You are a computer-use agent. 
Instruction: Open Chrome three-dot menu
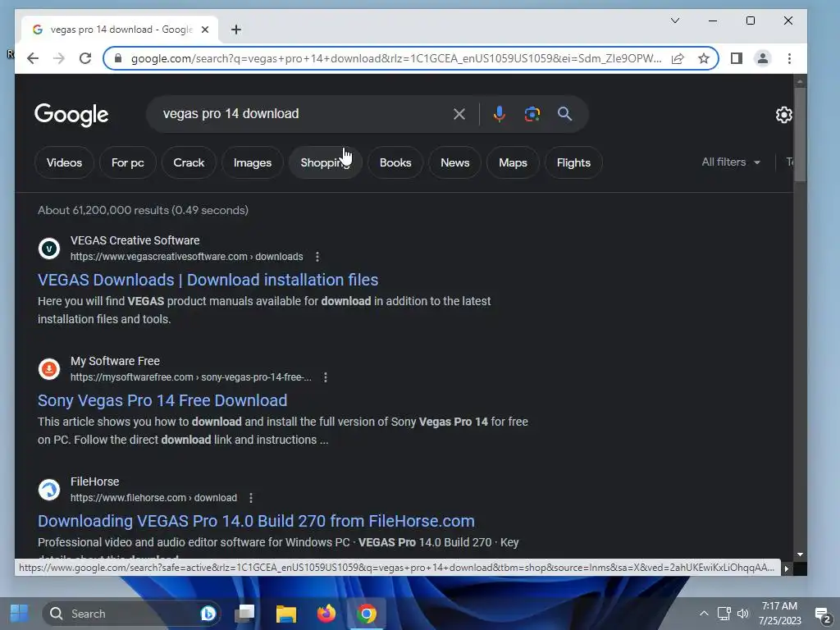789,58
